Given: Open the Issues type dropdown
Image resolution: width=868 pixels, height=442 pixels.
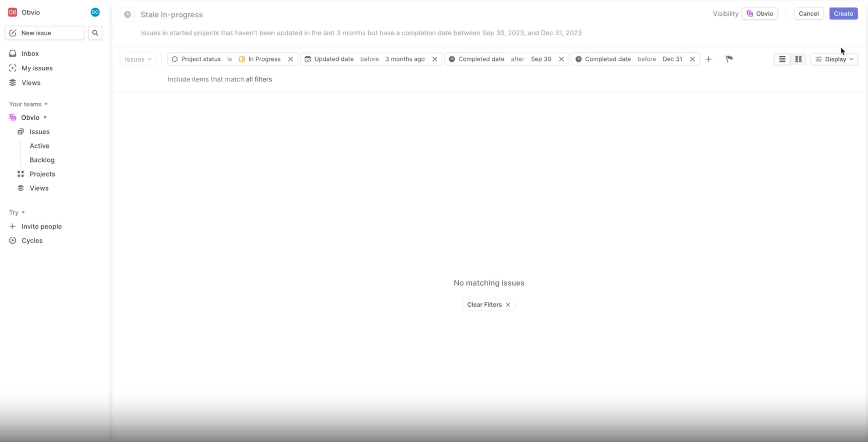Looking at the screenshot, I should [x=138, y=59].
